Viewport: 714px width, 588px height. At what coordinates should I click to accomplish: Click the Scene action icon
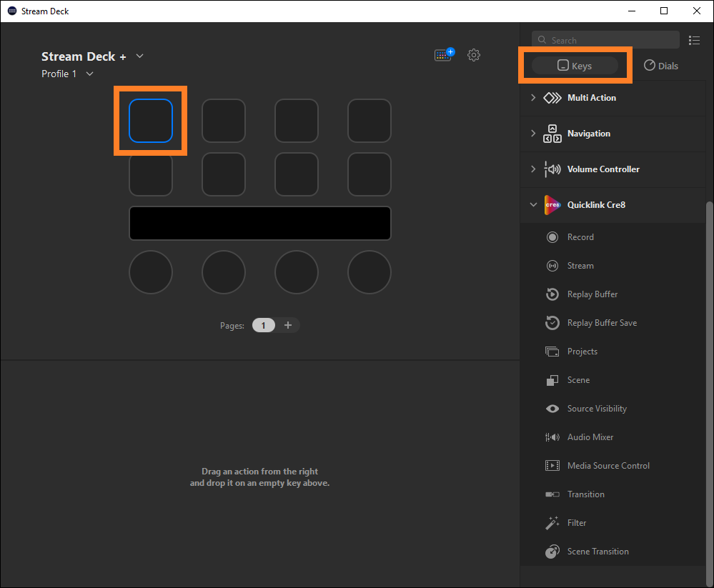552,380
